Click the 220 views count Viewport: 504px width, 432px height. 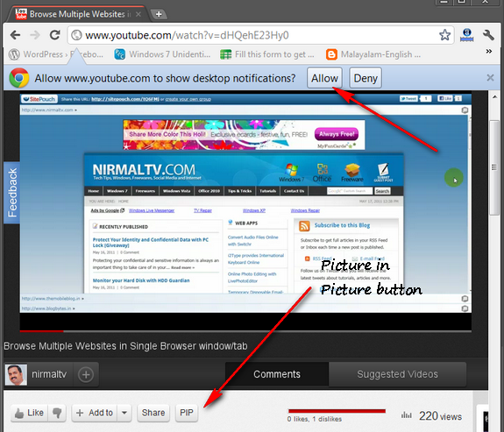click(x=440, y=416)
